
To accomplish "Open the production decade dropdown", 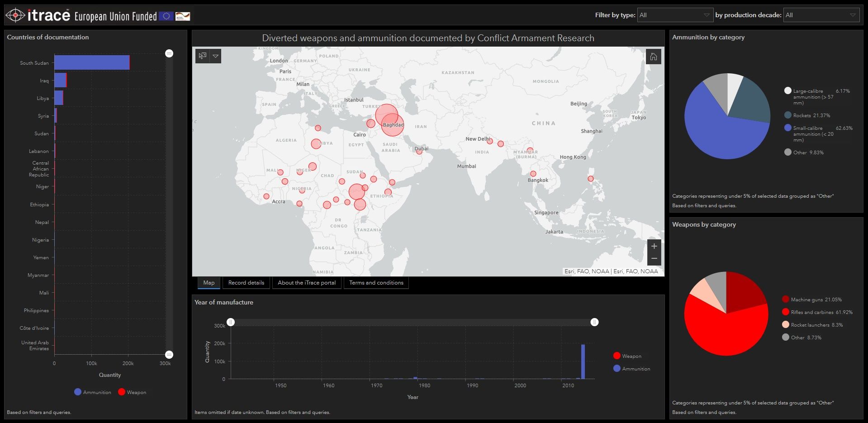I will pos(821,15).
